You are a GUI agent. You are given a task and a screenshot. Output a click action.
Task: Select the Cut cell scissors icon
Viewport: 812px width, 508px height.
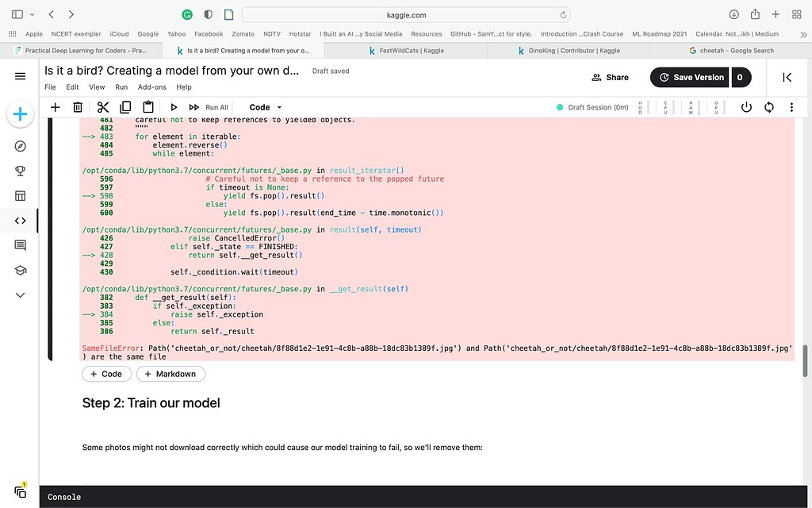point(102,106)
